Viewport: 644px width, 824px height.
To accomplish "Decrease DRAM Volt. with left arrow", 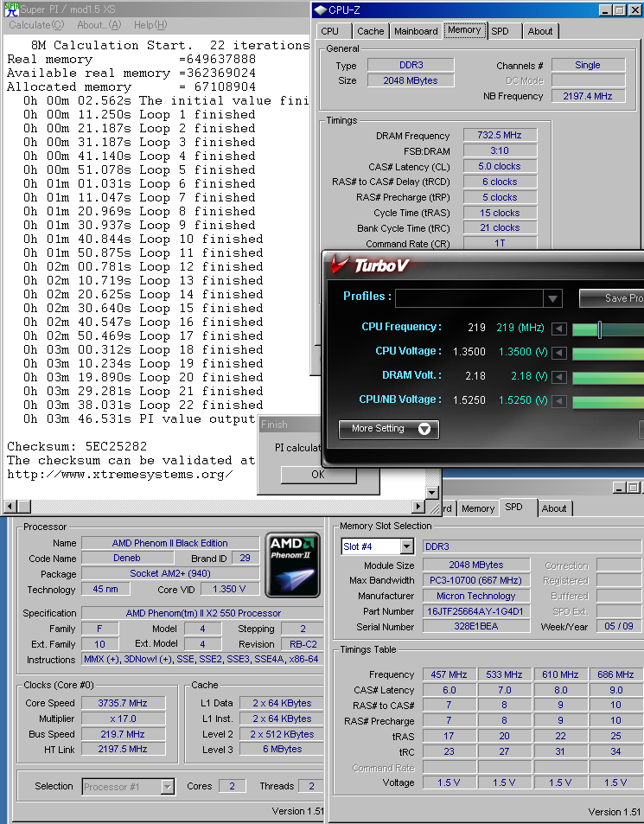I will 559,377.
